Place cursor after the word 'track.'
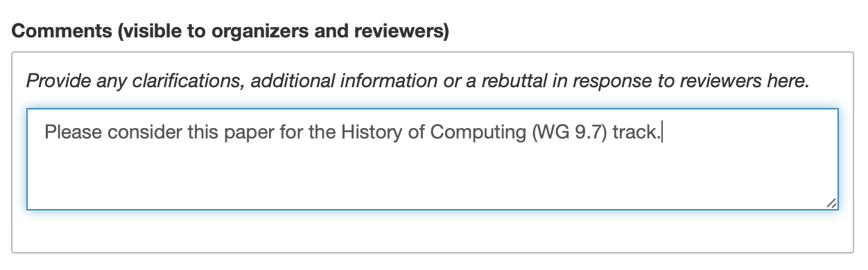Viewport: 868px width, 270px height. (x=663, y=132)
